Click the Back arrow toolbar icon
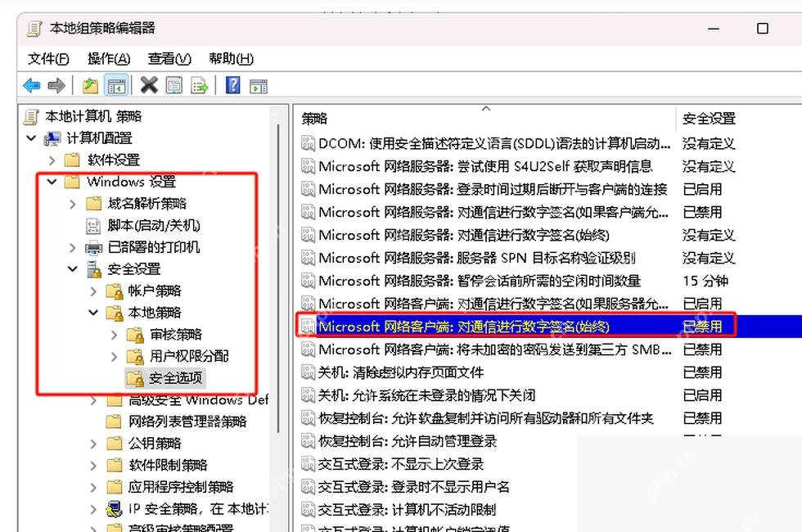Screen dimensions: 802x532 tap(32, 85)
